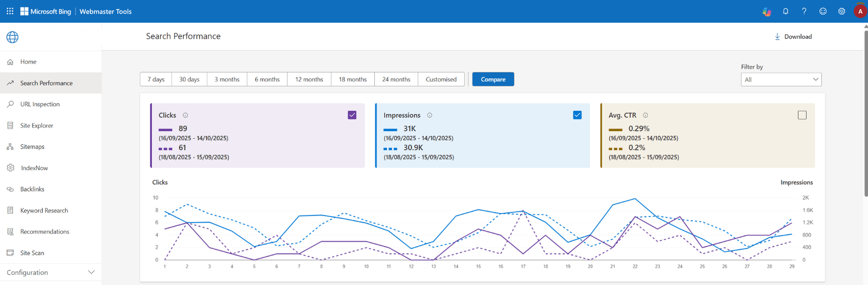Click the solid purple Clicks legend swatch
Image resolution: width=868 pixels, height=285 pixels.
click(x=165, y=130)
